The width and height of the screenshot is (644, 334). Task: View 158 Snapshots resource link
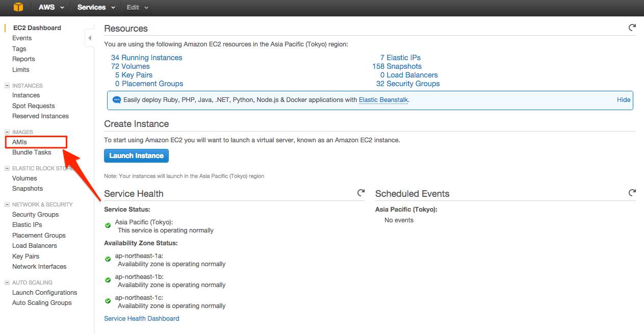pyautogui.click(x=397, y=66)
